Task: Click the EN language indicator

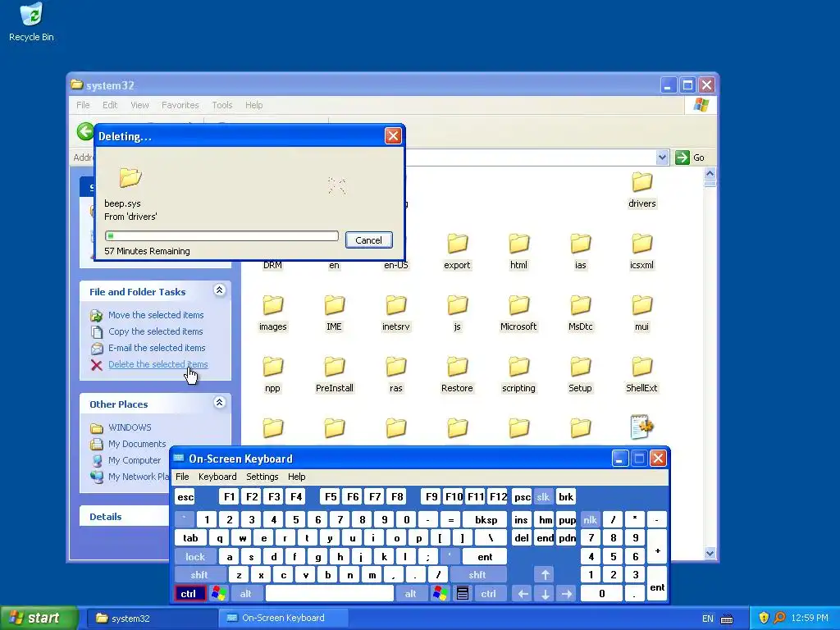Action: click(707, 619)
